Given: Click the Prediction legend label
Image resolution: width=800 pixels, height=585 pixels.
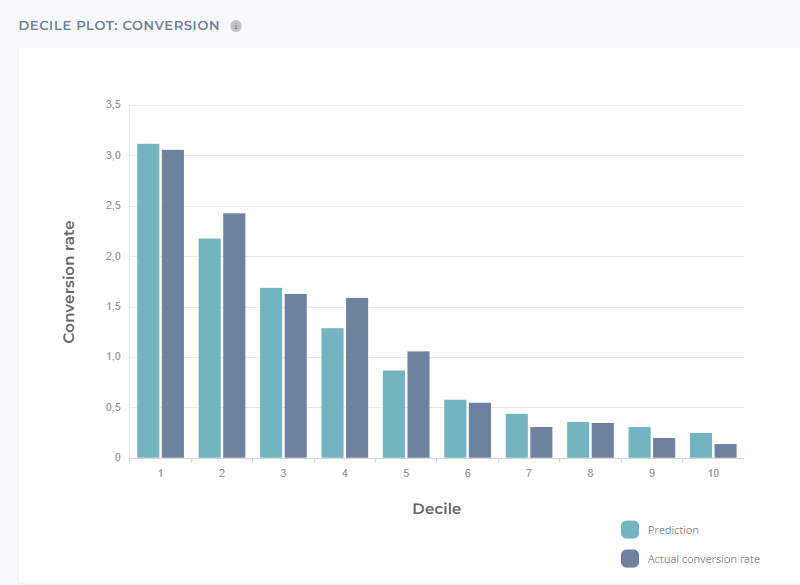Looking at the screenshot, I should click(x=673, y=530).
